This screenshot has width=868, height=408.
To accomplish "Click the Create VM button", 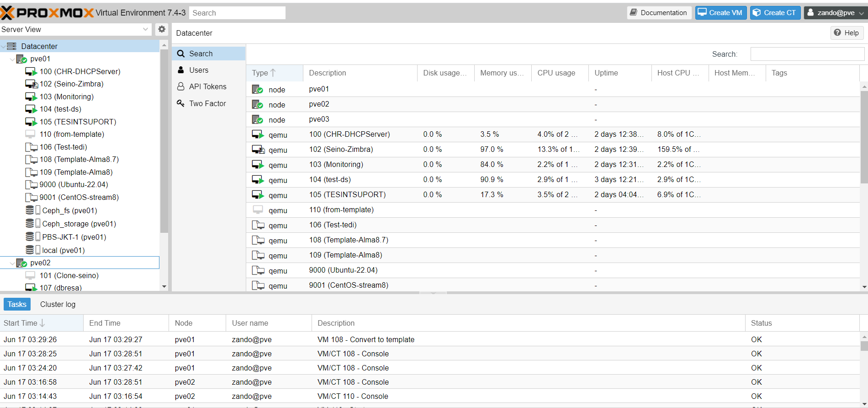I will click(x=720, y=13).
